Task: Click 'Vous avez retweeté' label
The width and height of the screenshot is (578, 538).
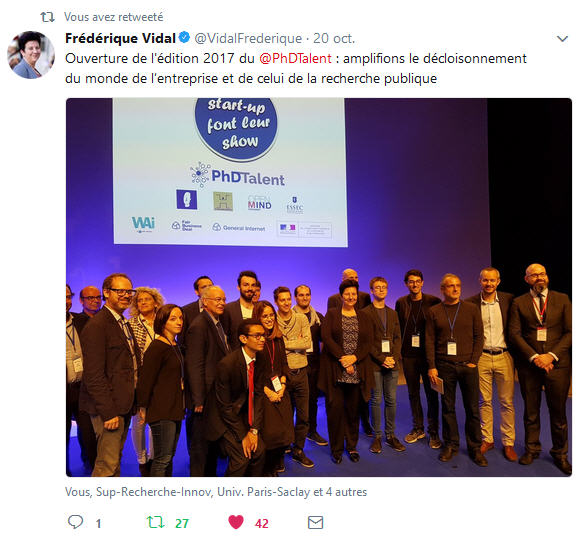Action: click(114, 17)
